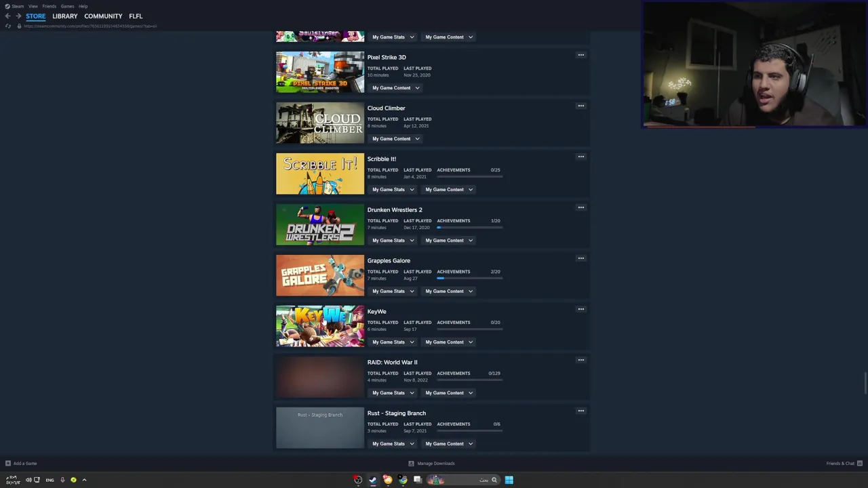Show hidden tray icons with chevron
The height and width of the screenshot is (488, 868).
pos(84,480)
